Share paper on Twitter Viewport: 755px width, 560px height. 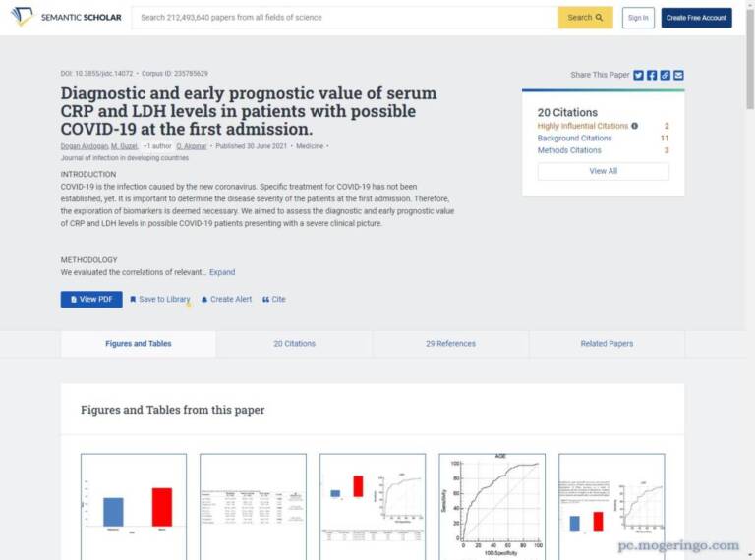pyautogui.click(x=638, y=75)
